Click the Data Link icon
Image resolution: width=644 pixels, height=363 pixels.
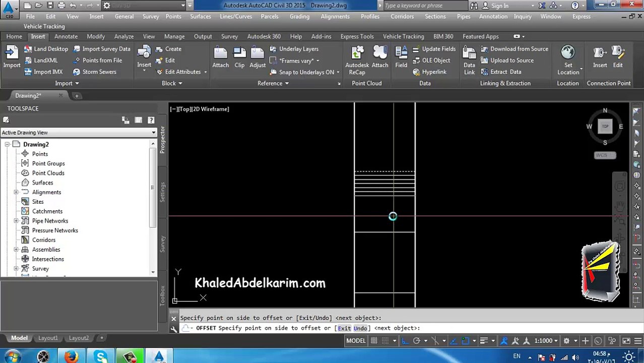tap(469, 59)
